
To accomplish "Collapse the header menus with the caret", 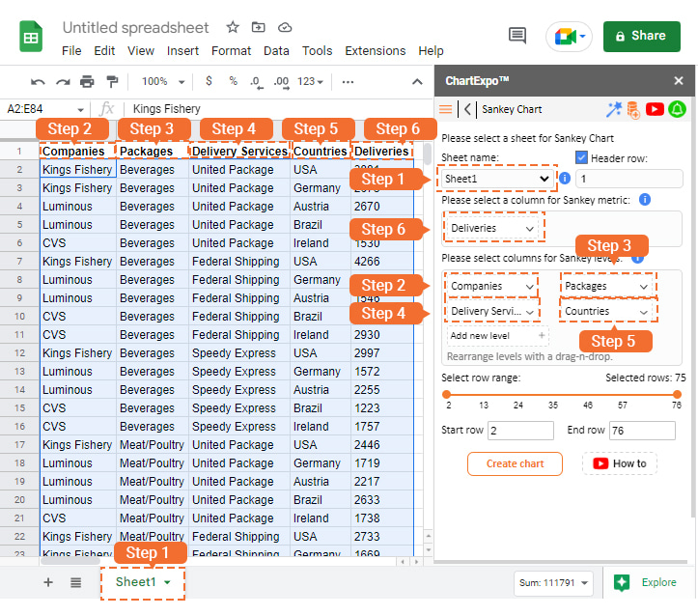I will (417, 82).
